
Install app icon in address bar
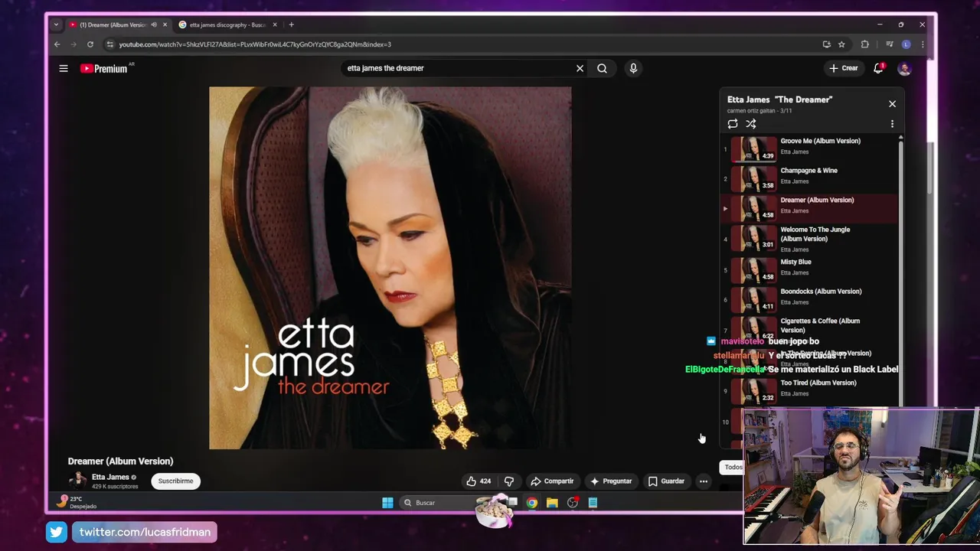click(x=826, y=44)
